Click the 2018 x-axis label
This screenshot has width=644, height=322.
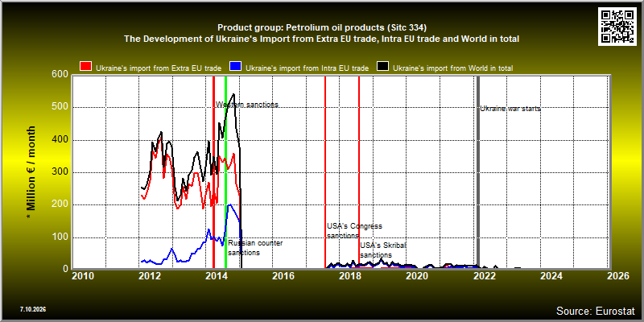coord(350,276)
